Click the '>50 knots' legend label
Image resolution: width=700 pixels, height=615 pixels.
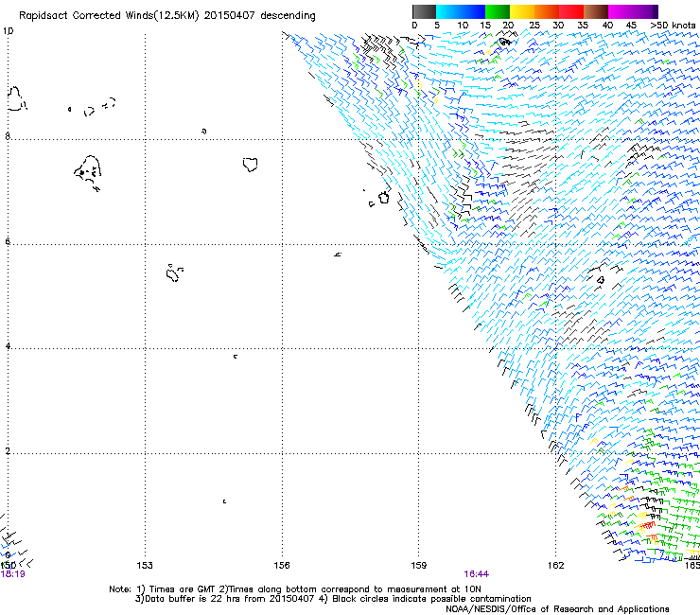(674, 26)
